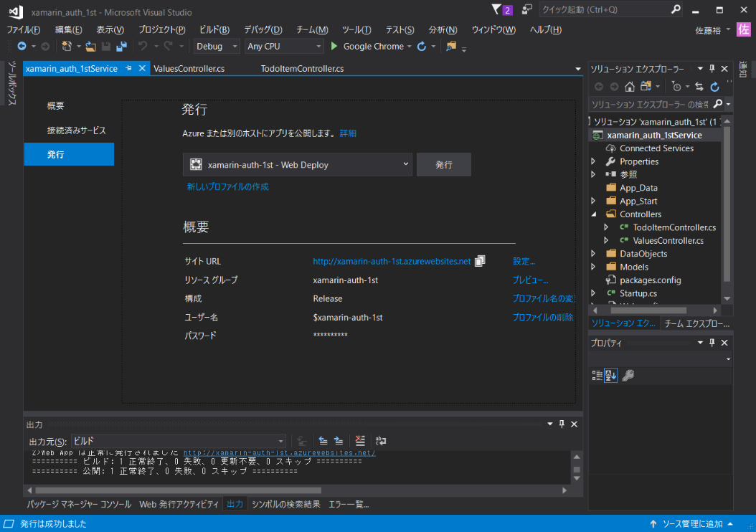
Task: Open the output source ビルド dropdown
Action: point(179,441)
